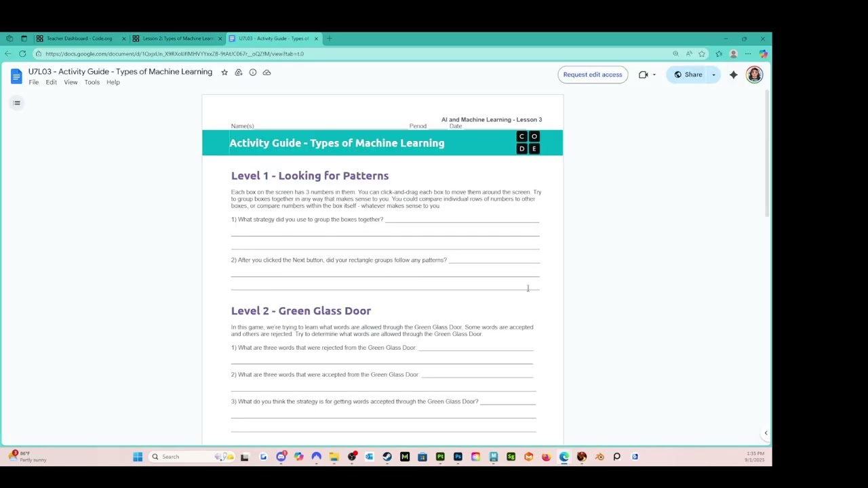
Task: Click the read aloud icon
Action: tap(689, 54)
